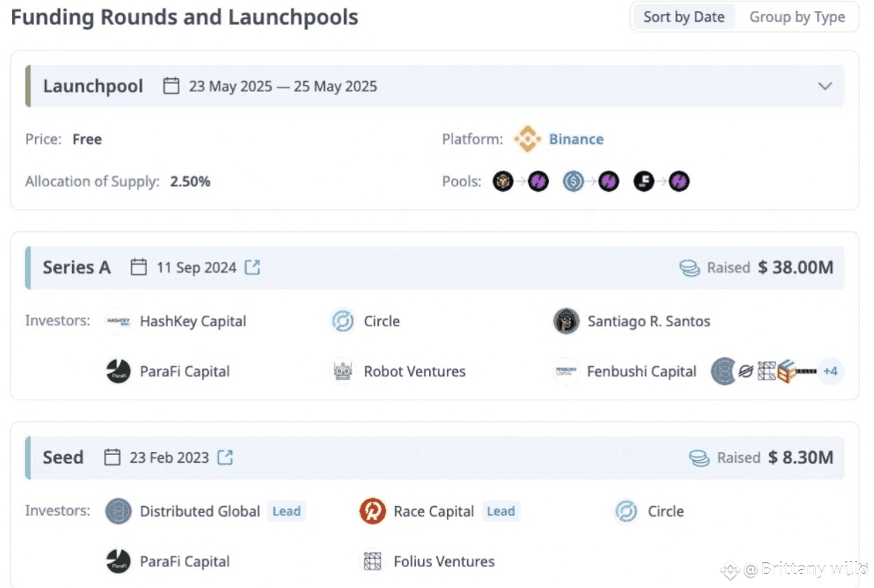The height and width of the screenshot is (588, 874).
Task: Click the Seed calendar icon
Action: click(112, 457)
